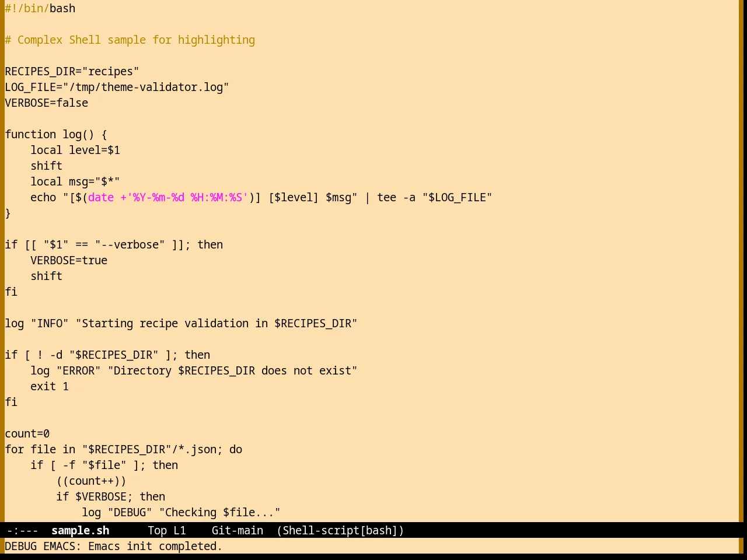Click the closing brace of the log function
Viewport: 747px width, 560px height.
tap(8, 213)
